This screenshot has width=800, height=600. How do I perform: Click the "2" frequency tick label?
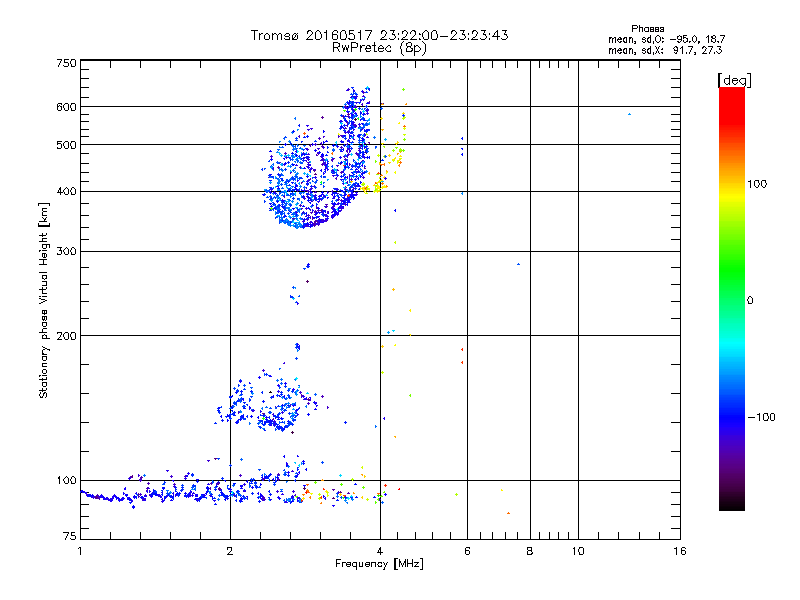[x=230, y=551]
